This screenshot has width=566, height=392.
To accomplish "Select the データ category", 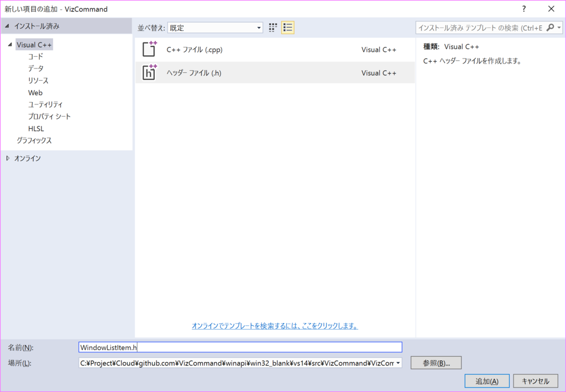I will point(36,68).
